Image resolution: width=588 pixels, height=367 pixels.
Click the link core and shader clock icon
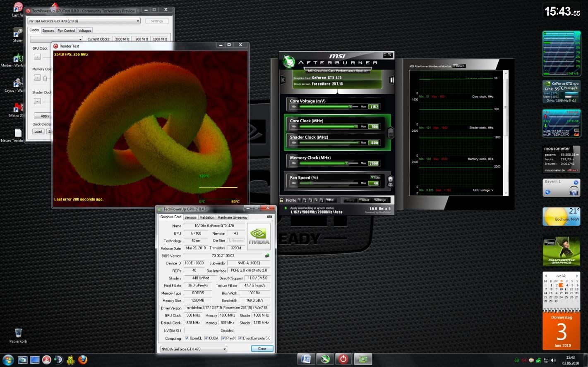click(390, 133)
